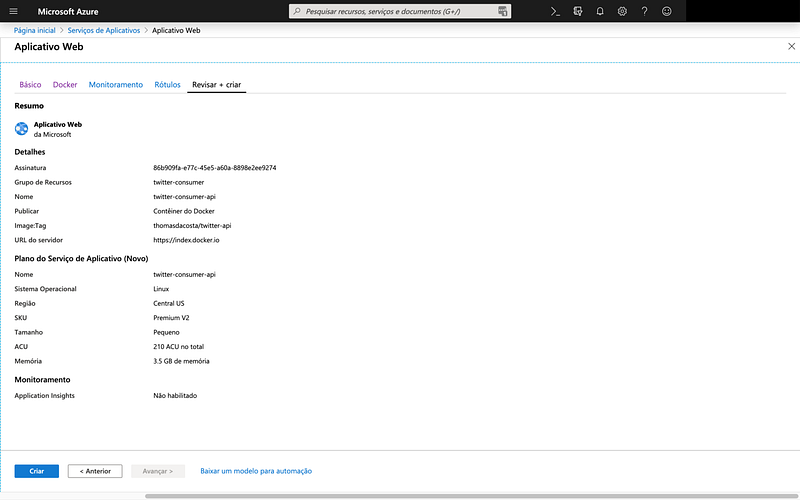Focus the Pesquisar recursos search field
The height and width of the screenshot is (500, 800).
point(400,11)
